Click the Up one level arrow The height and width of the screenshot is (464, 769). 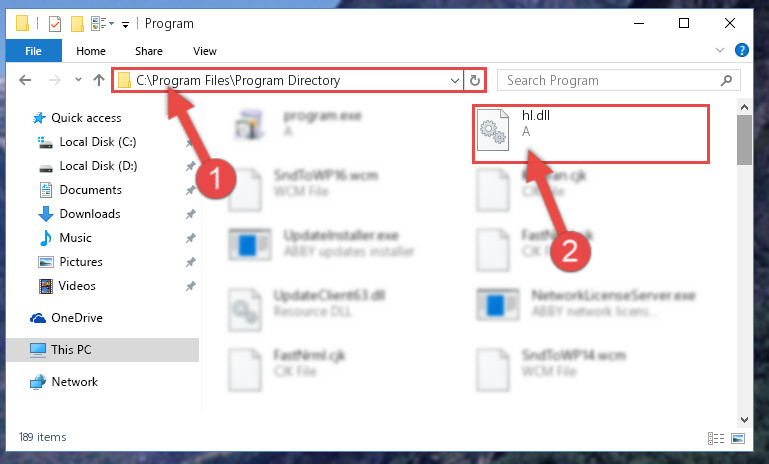[x=99, y=80]
